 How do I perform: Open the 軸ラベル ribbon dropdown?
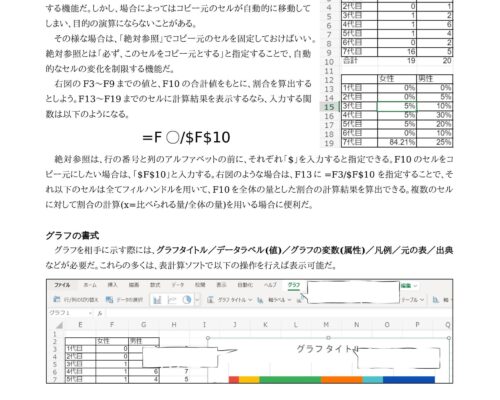(x=274, y=300)
